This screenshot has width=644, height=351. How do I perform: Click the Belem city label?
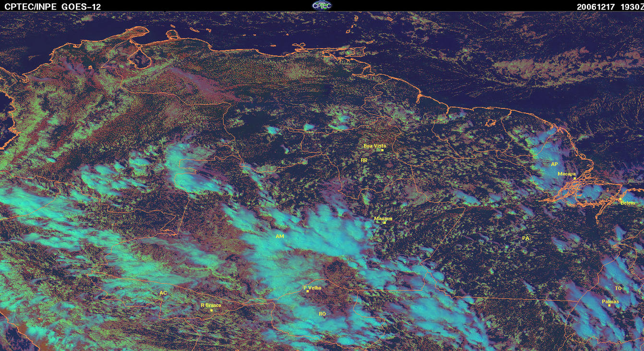[628, 203]
